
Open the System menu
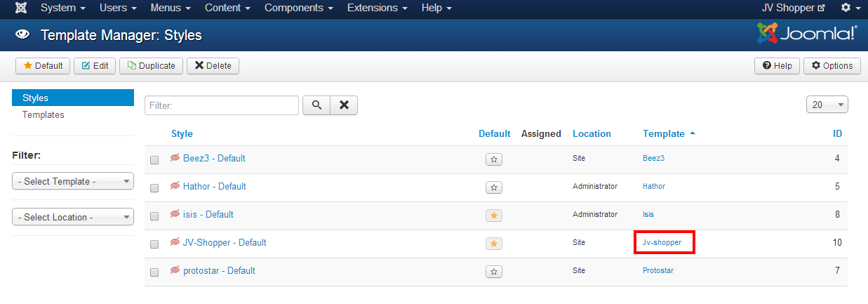pyautogui.click(x=63, y=8)
